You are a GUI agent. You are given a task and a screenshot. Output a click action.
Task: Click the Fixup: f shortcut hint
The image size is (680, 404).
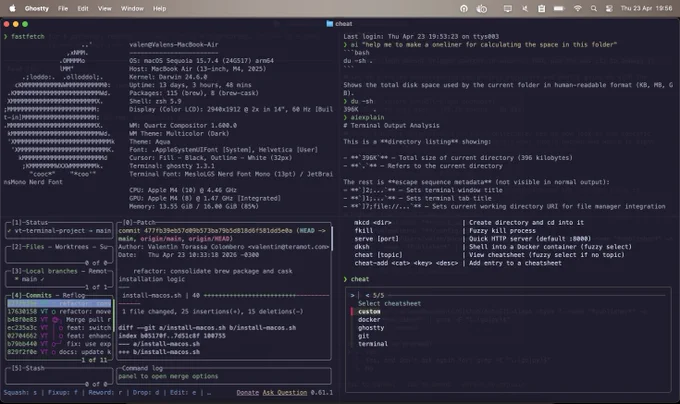(62, 392)
